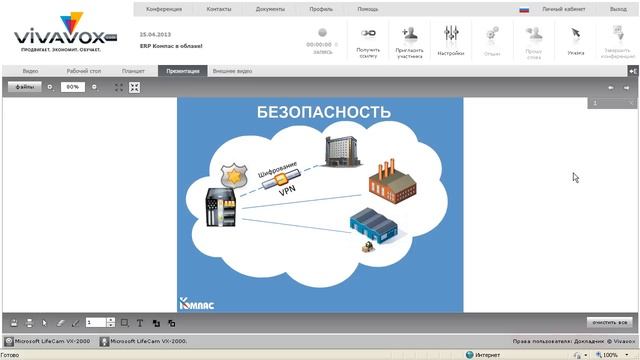The height and width of the screenshot is (360, 640).
Task: Click the Microsoft LifeCam webcam icon
Action: pyautogui.click(x=9, y=341)
